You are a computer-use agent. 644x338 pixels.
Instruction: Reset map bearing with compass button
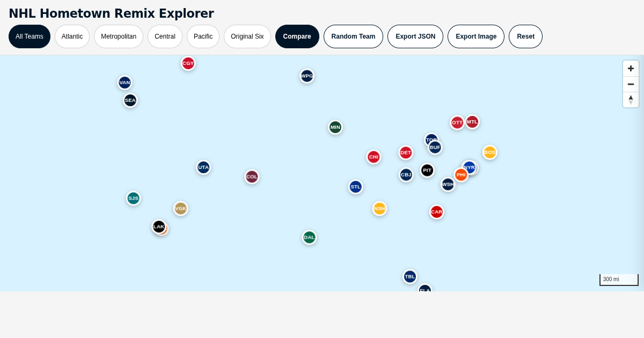[631, 100]
